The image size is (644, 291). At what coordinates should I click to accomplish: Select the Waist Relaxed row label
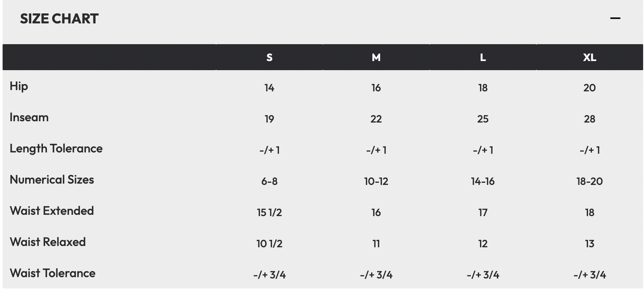pos(48,242)
